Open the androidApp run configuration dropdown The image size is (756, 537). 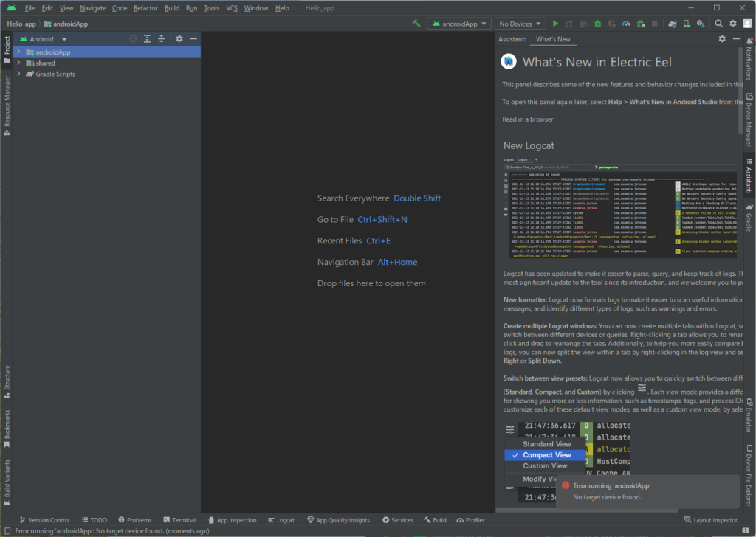point(461,24)
